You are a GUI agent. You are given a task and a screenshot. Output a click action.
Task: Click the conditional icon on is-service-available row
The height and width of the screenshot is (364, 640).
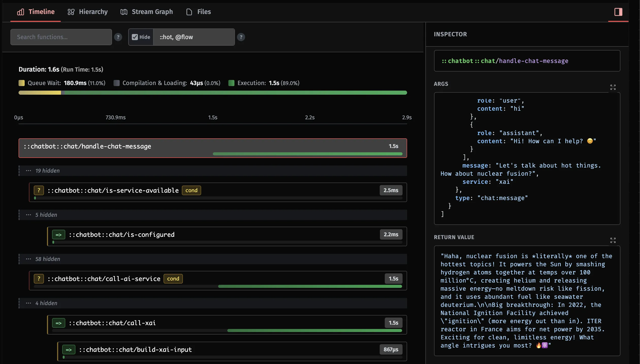coord(39,190)
